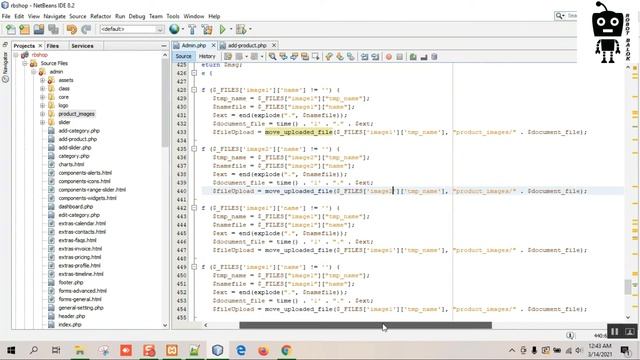Click the Redo toolbar icon
Screen dimensions: 640x360
click(x=86, y=29)
